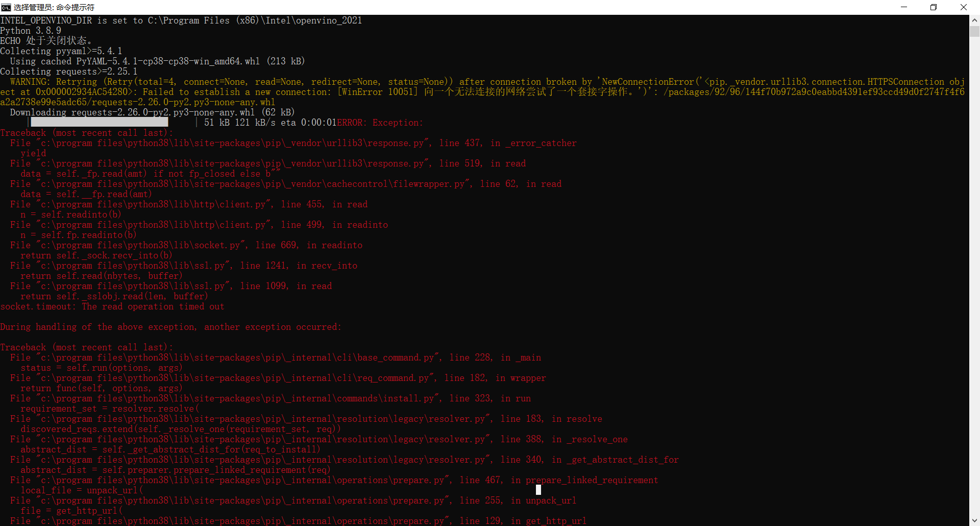Click 'local_file = unpack_url(' line
This screenshot has height=526, width=980.
coord(82,490)
